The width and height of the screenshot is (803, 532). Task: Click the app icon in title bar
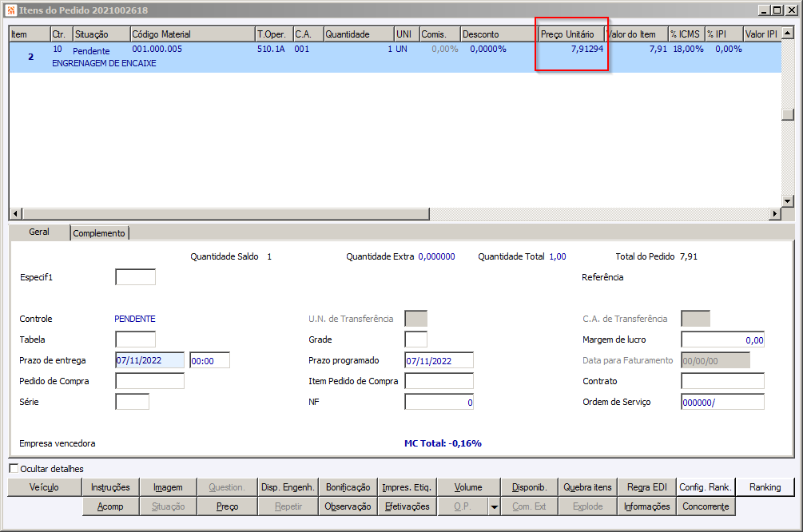point(11,10)
